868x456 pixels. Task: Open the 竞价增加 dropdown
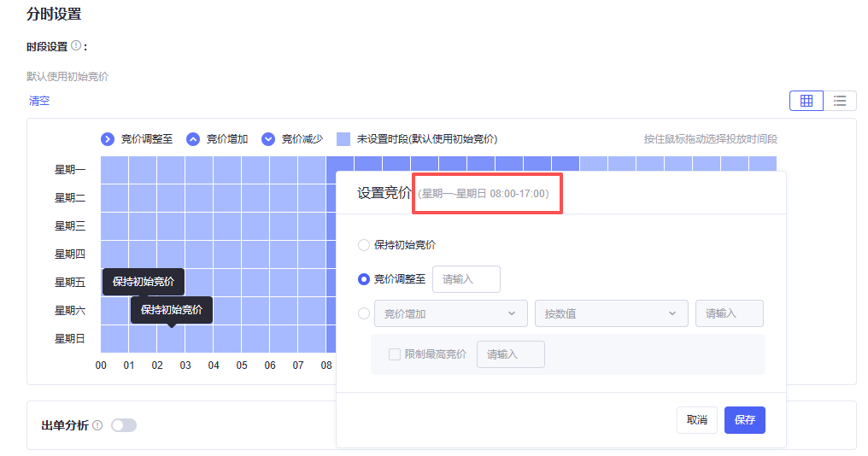(x=450, y=313)
